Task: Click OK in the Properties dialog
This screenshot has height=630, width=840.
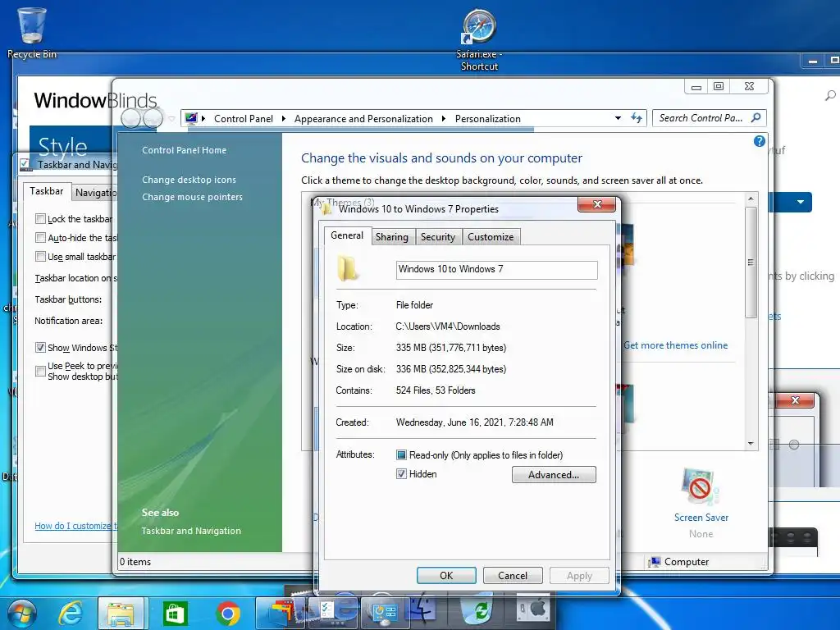Action: pyautogui.click(x=446, y=575)
